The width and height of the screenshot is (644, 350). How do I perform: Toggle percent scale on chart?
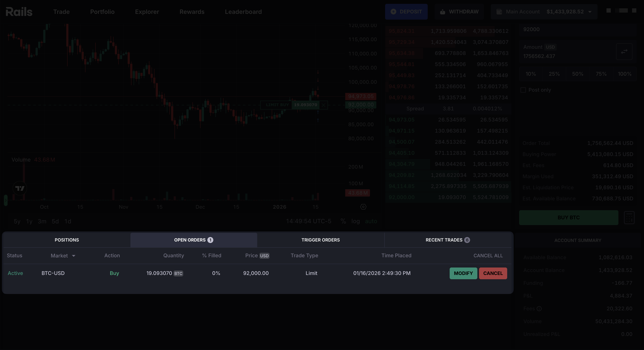[x=343, y=221]
